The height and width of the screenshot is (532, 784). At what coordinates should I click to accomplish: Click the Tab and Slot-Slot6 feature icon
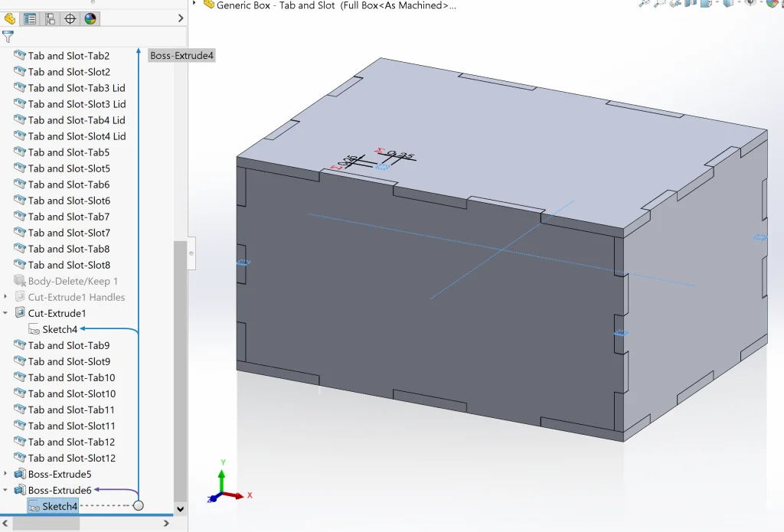pyautogui.click(x=19, y=200)
